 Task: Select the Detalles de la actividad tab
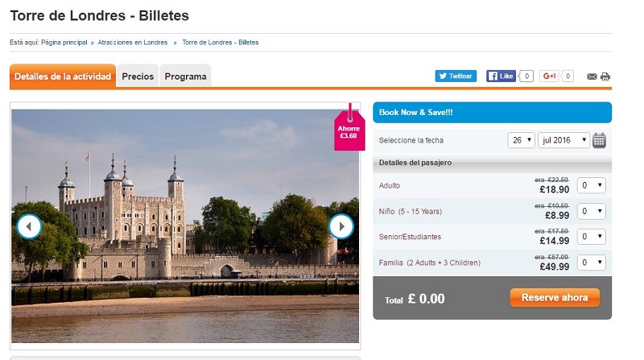point(63,76)
